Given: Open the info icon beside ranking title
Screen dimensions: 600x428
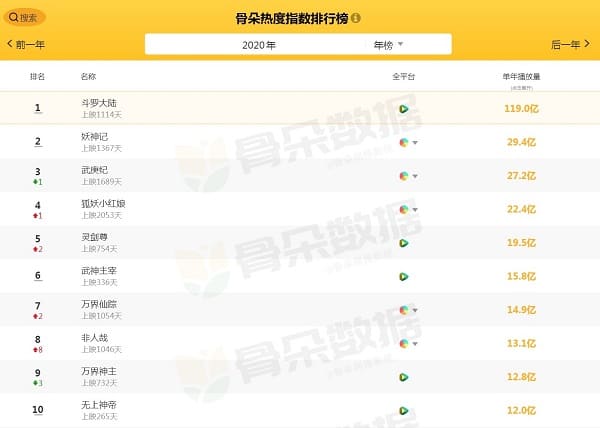Looking at the screenshot, I should (355, 18).
